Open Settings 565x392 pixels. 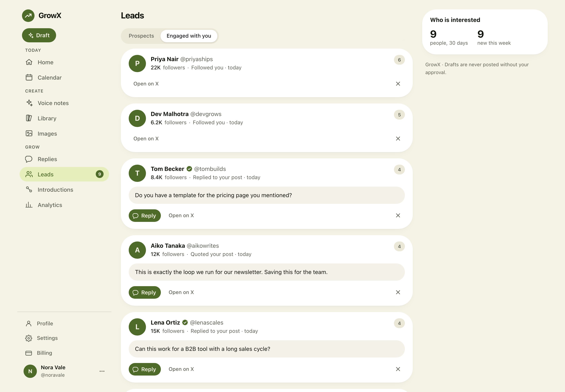pyautogui.click(x=64, y=338)
